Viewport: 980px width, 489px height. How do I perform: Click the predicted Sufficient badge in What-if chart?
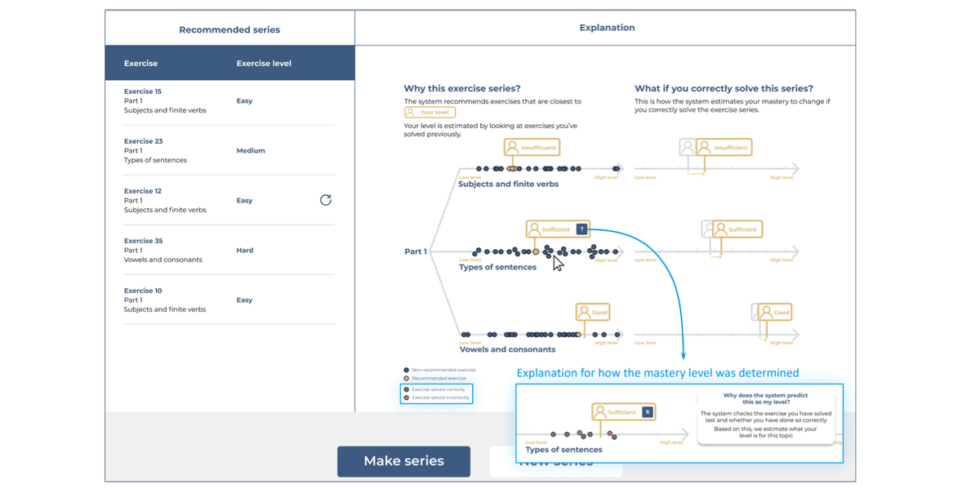(x=737, y=230)
